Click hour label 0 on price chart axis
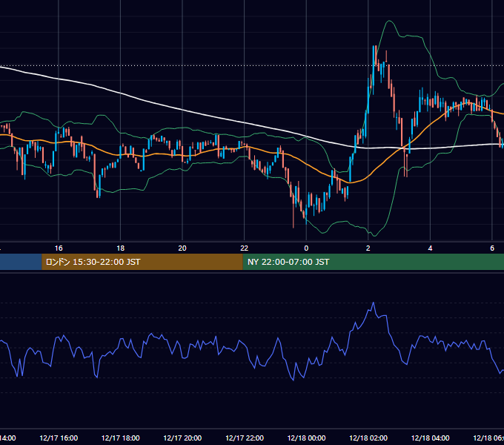504x445 pixels. pyautogui.click(x=306, y=248)
